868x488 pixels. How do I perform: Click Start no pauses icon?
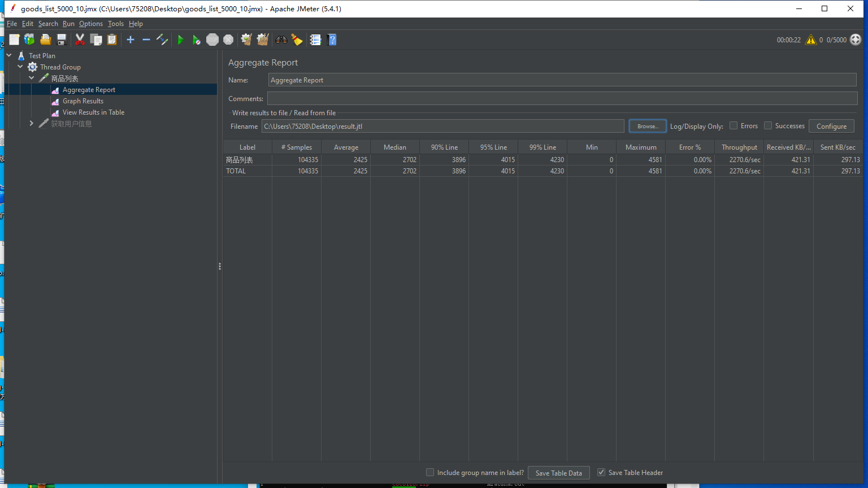196,40
